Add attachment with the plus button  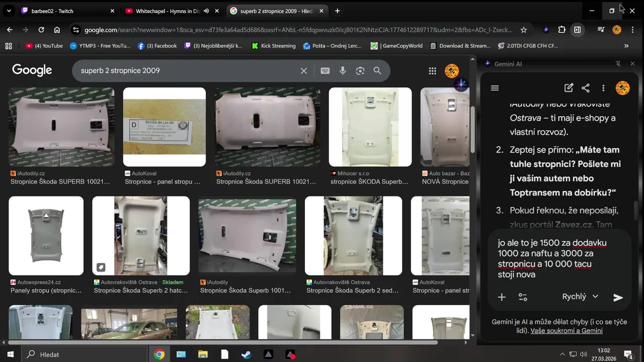[x=502, y=297]
